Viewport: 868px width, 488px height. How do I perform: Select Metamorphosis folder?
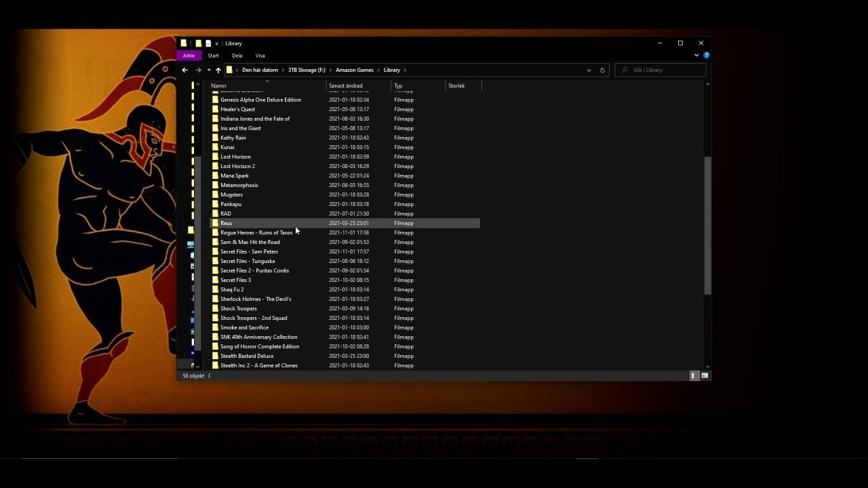click(x=239, y=185)
